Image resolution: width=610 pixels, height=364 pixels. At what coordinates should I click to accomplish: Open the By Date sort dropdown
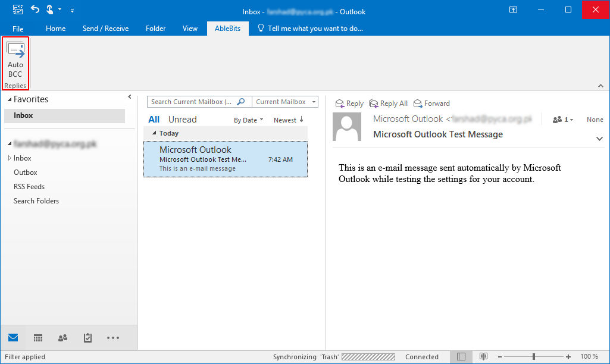tap(248, 120)
